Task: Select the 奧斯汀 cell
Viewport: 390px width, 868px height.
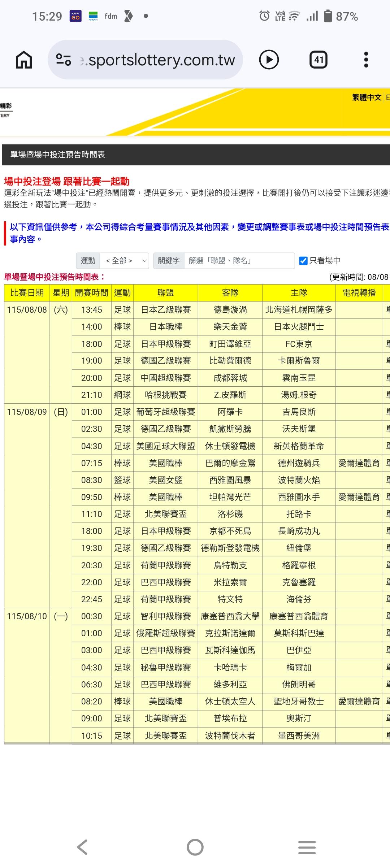Action: pyautogui.click(x=299, y=719)
